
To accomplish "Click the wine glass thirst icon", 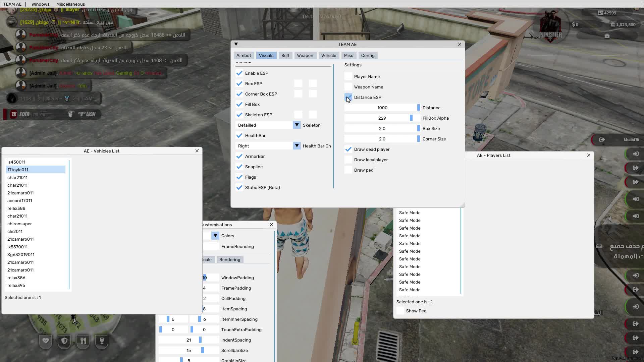I will [102, 341].
